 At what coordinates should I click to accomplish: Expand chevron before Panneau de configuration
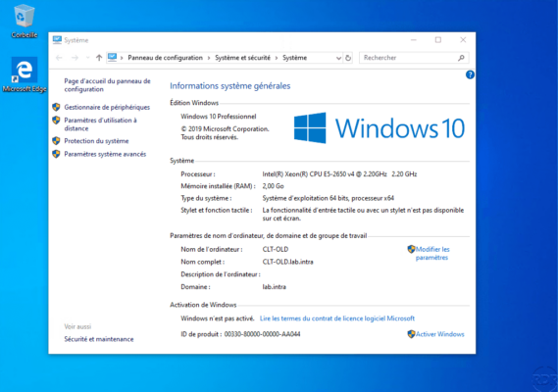(x=122, y=58)
